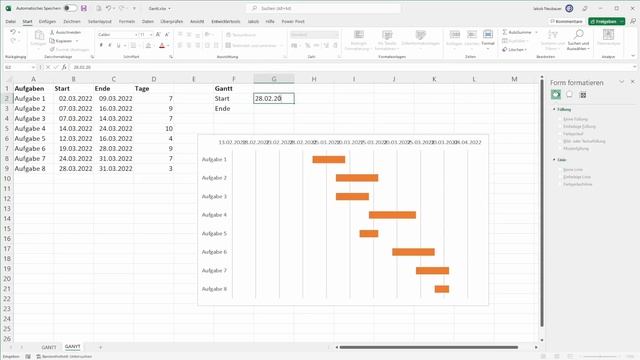Open the Freigeben dropdown arrow
The width and height of the screenshot is (640, 360).
pyautogui.click(x=621, y=21)
